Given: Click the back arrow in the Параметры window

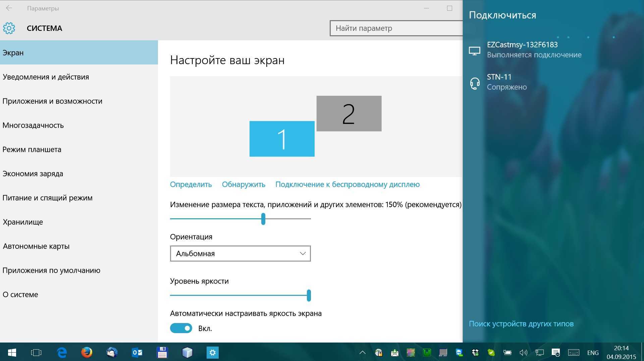Looking at the screenshot, I should point(9,8).
